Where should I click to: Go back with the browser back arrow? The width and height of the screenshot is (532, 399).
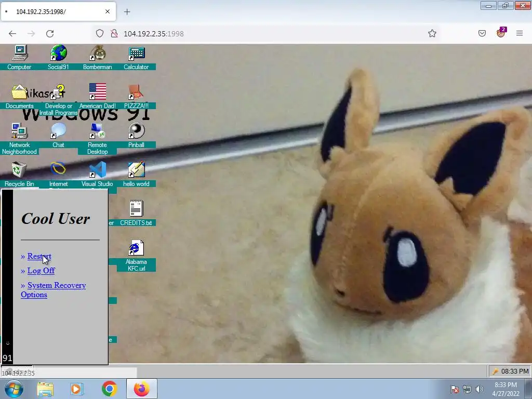pos(12,34)
